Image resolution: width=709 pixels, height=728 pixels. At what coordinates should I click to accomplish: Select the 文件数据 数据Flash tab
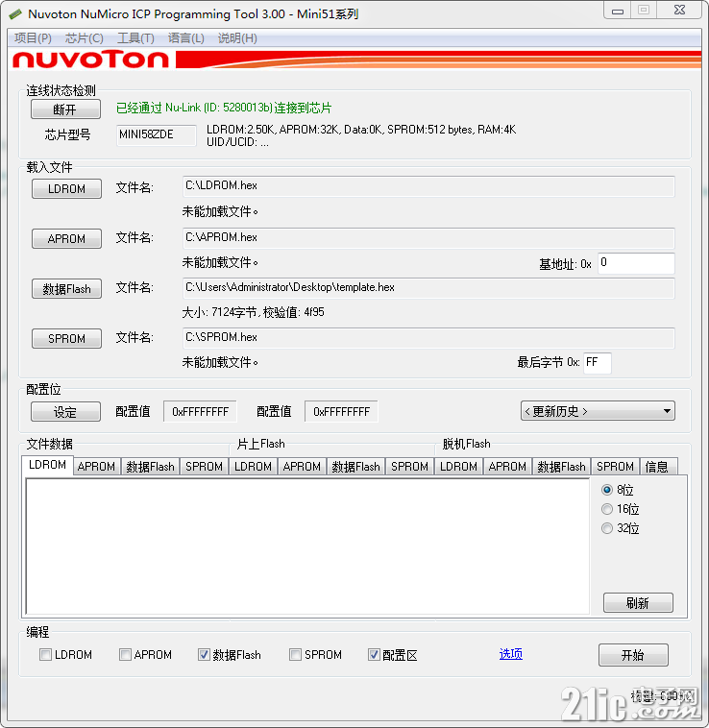point(151,466)
